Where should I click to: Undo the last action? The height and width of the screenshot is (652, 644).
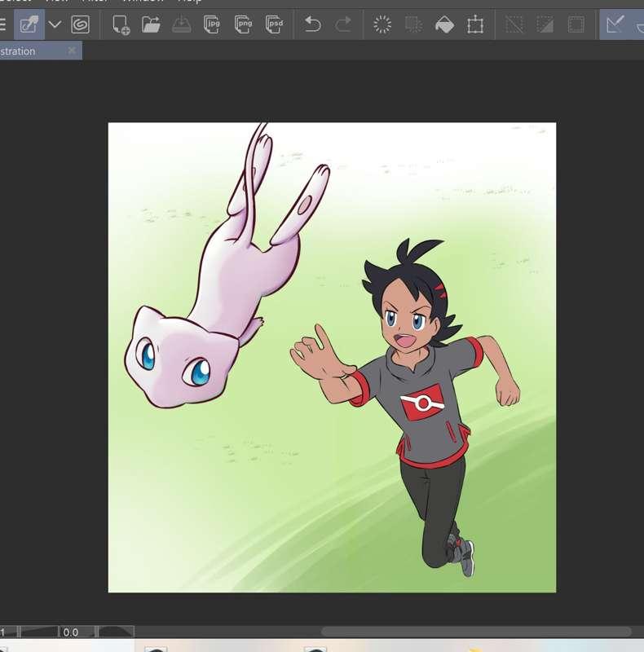point(312,24)
